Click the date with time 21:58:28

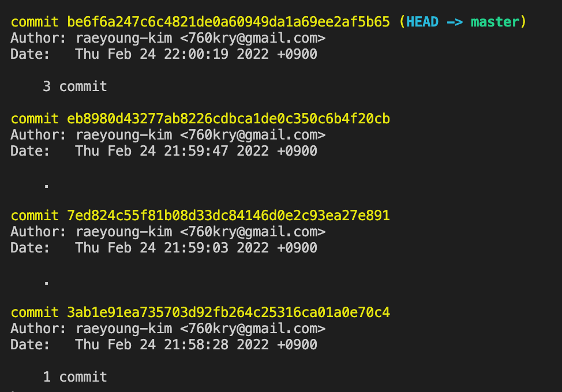196,345
